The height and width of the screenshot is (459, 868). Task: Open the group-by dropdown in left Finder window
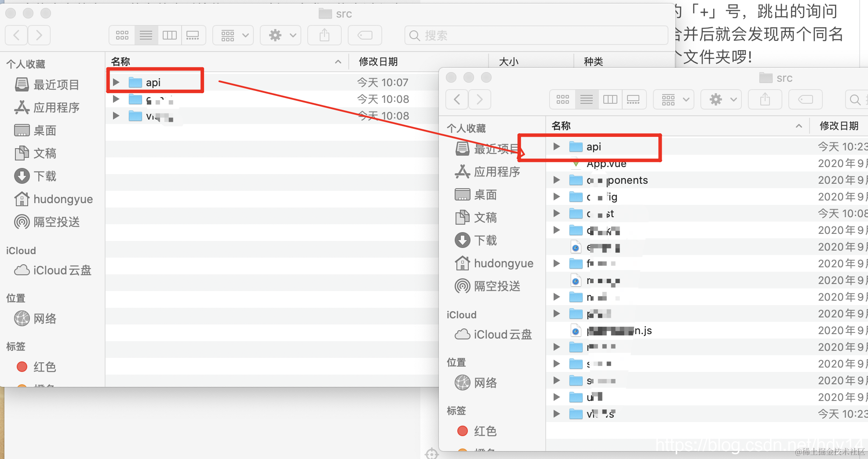[x=233, y=35]
